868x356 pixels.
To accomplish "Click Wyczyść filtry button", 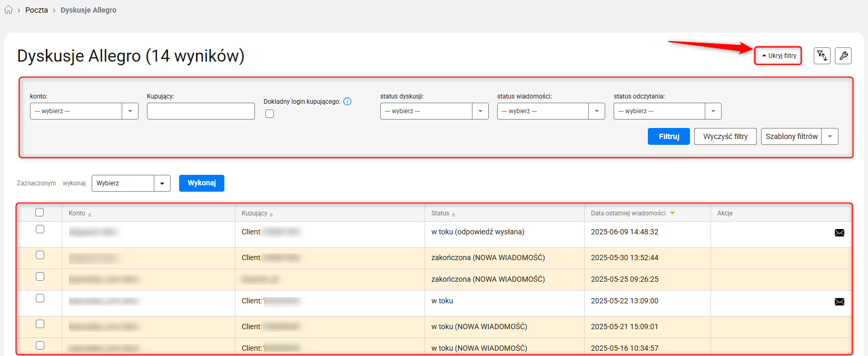I will 725,136.
